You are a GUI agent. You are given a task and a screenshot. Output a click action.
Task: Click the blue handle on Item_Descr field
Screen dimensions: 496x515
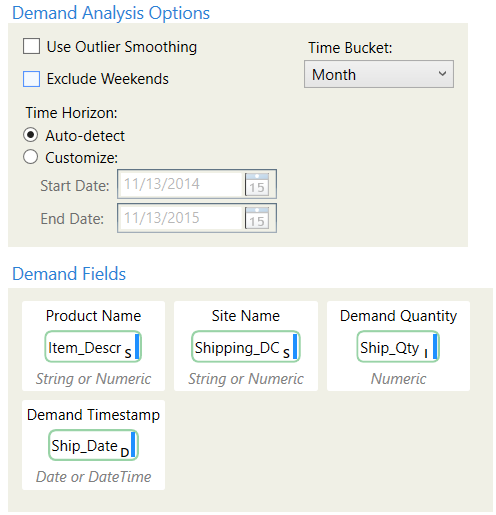[x=137, y=347]
